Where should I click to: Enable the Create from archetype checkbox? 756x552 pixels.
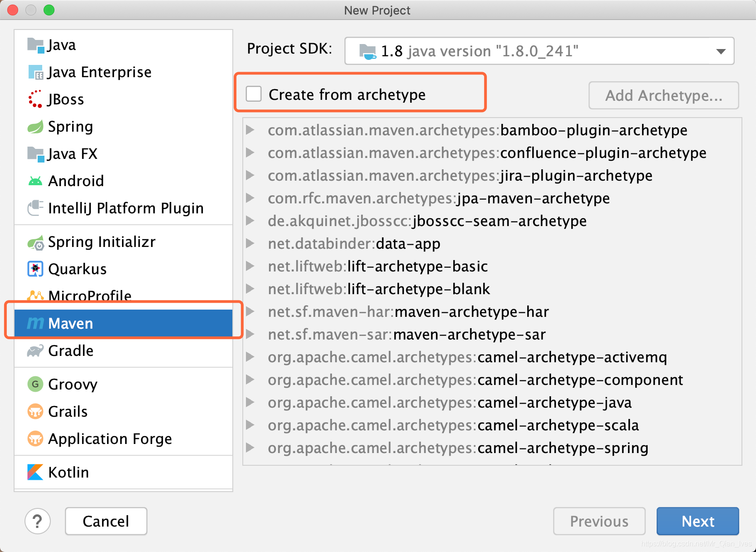point(254,94)
